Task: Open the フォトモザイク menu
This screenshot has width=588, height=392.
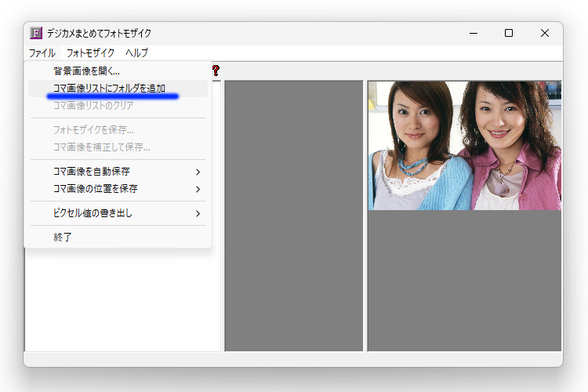Action: coord(90,53)
